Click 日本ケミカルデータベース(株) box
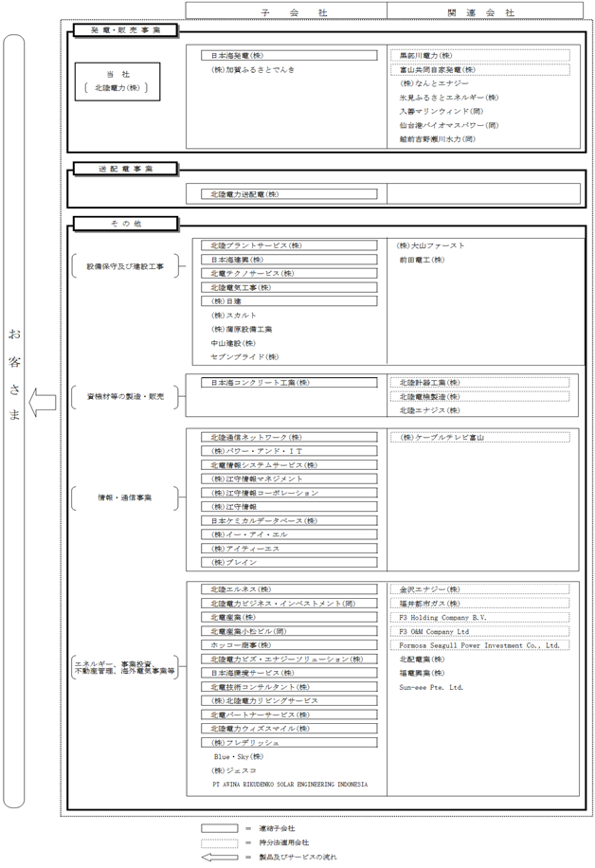 click(289, 521)
